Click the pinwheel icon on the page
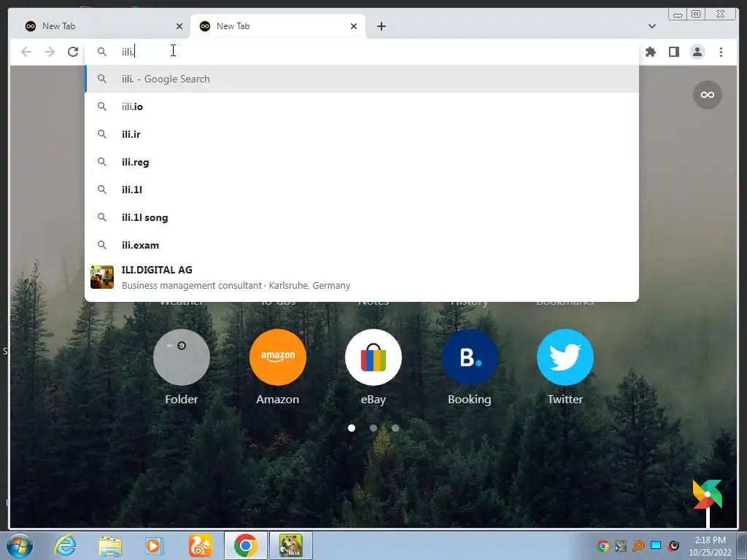Image resolution: width=747 pixels, height=560 pixels. [708, 495]
